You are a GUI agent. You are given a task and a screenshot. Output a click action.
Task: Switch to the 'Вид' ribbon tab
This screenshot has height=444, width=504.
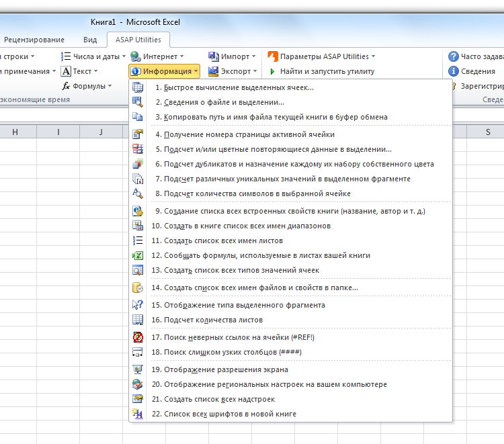(90, 40)
